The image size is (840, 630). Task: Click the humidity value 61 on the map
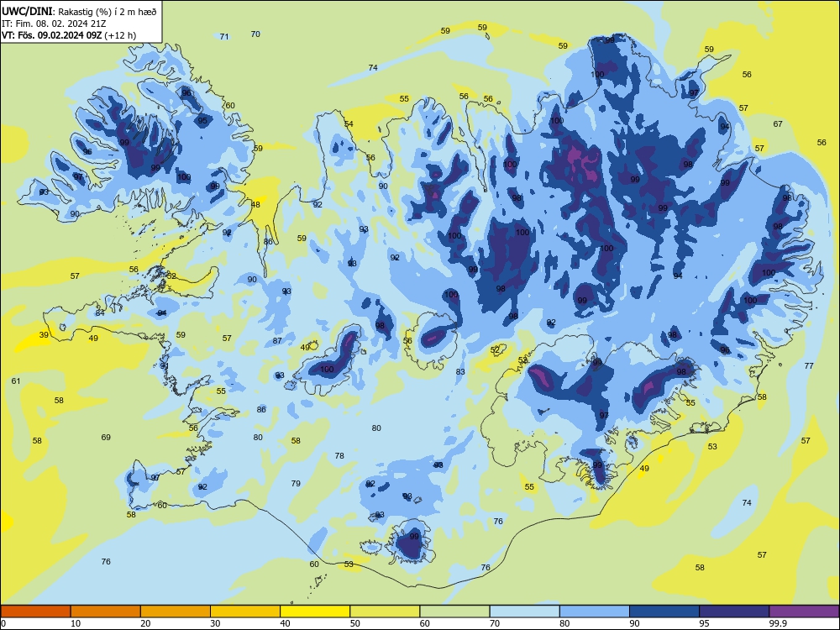[x=15, y=381]
